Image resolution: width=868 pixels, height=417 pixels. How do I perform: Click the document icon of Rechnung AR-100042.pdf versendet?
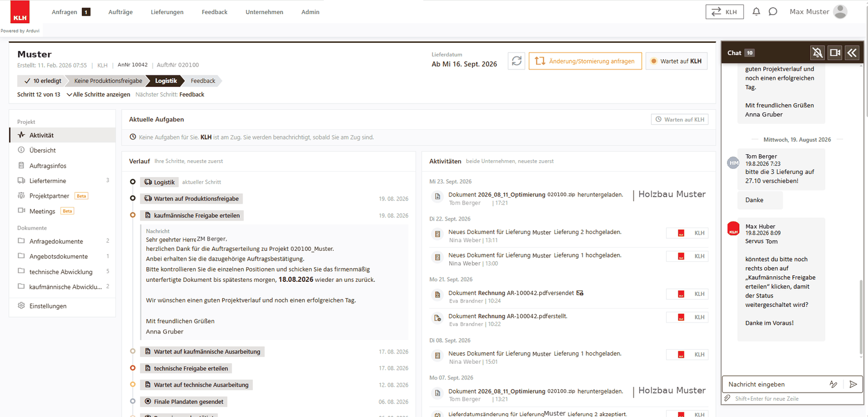point(437,294)
